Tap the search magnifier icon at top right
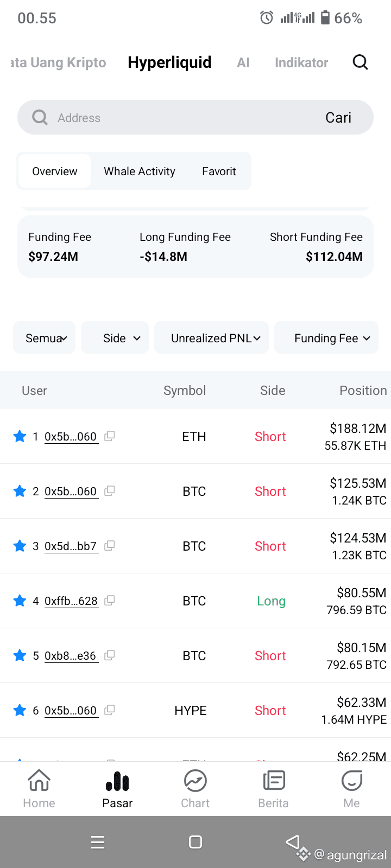The width and height of the screenshot is (391, 868). [360, 62]
